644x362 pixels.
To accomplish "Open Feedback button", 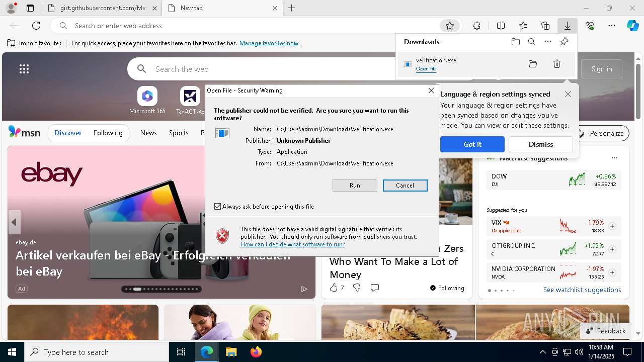I will click(606, 331).
